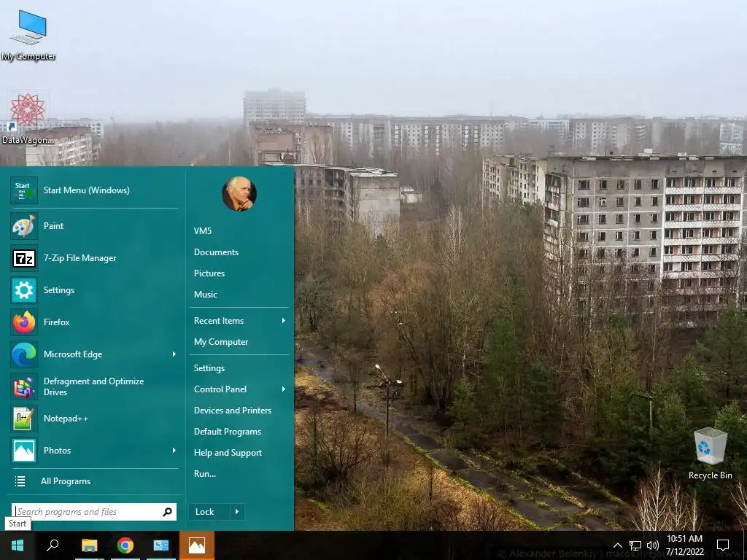Open Pictures from the start menu
This screenshot has width=747, height=560.
[209, 273]
